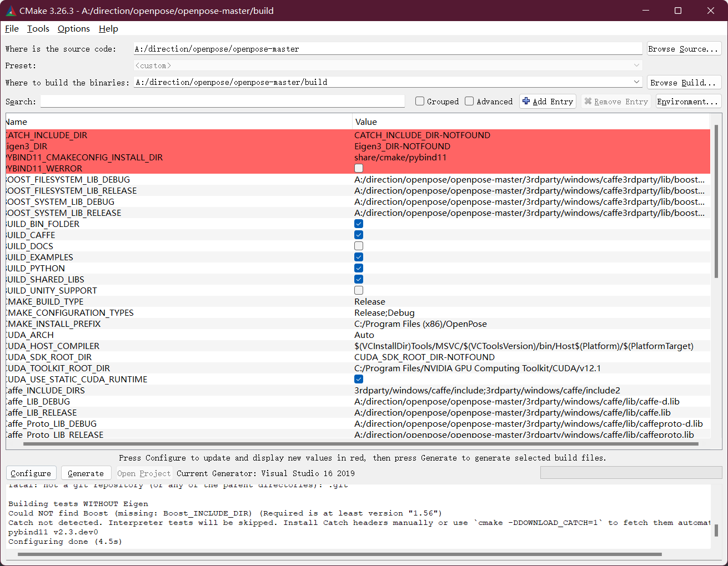Screen dimensions: 728x566
Task: Click the share/cmake/pybind11 value
Action: pyautogui.click(x=400, y=157)
